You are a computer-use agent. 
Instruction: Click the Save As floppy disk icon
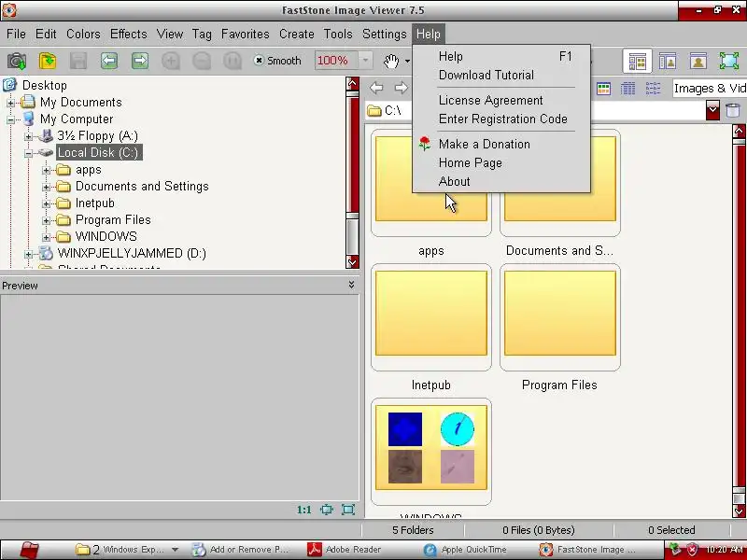pyautogui.click(x=78, y=61)
